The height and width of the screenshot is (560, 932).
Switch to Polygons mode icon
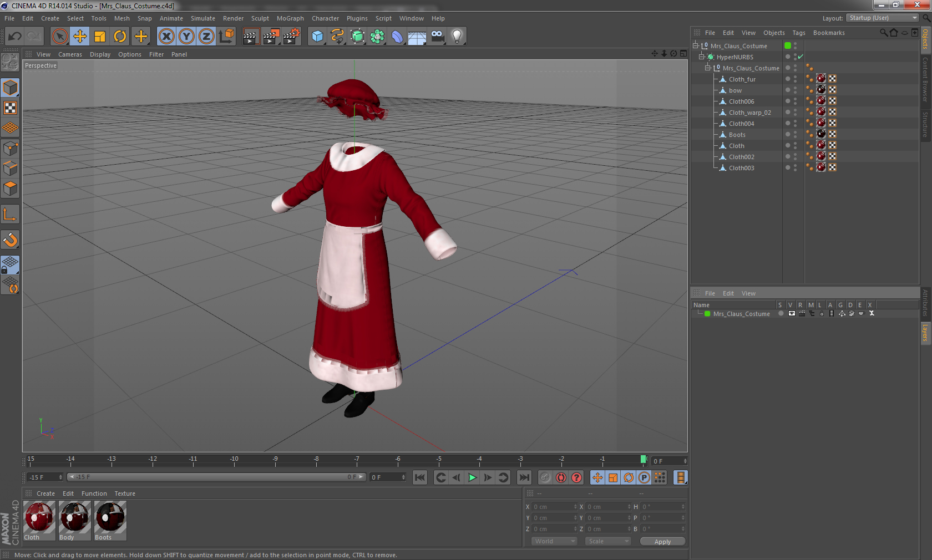10,189
